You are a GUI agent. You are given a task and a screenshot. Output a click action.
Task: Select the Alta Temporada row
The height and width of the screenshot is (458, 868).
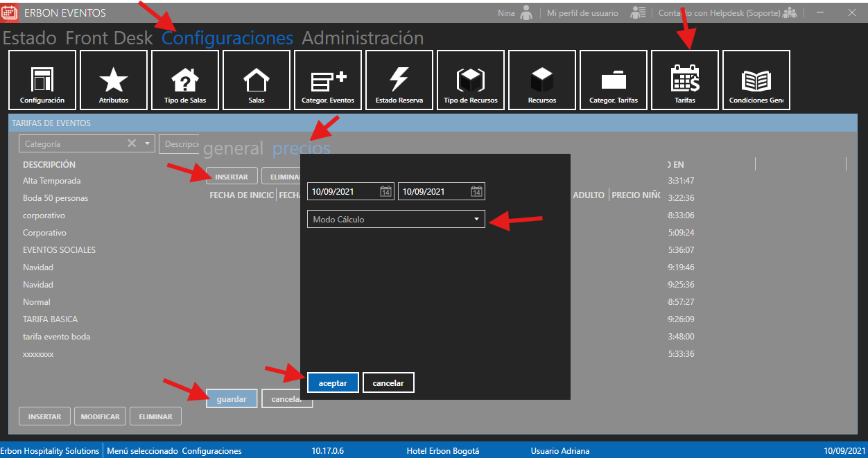[52, 181]
